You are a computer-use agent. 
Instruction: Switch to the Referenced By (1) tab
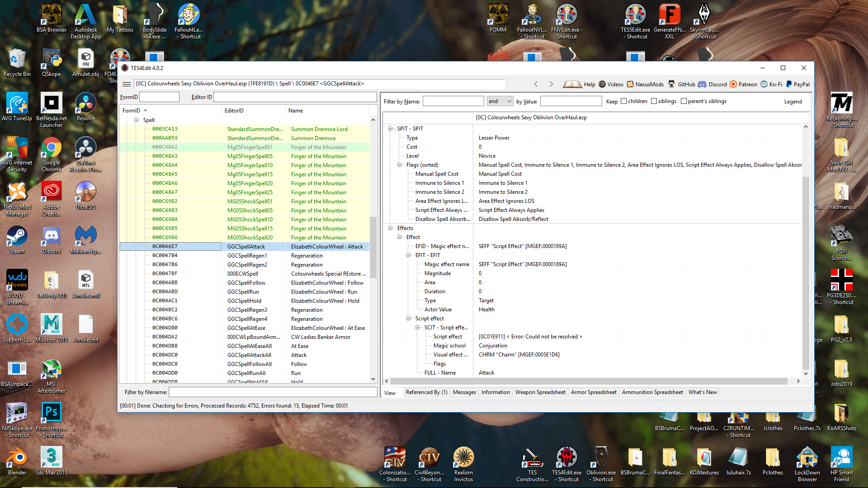click(426, 392)
